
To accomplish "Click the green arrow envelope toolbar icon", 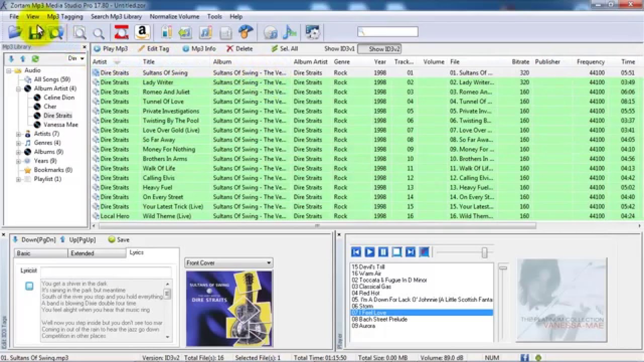I will tap(185, 33).
